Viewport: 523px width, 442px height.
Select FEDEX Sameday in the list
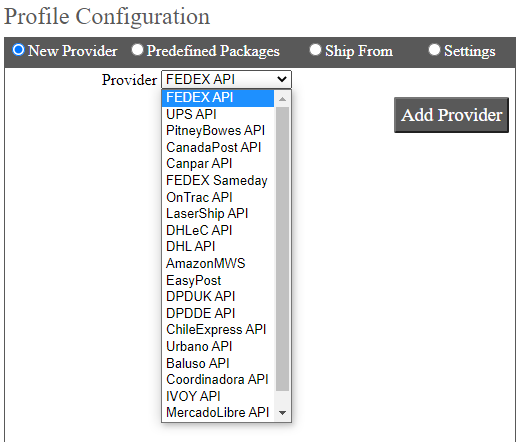pos(218,180)
